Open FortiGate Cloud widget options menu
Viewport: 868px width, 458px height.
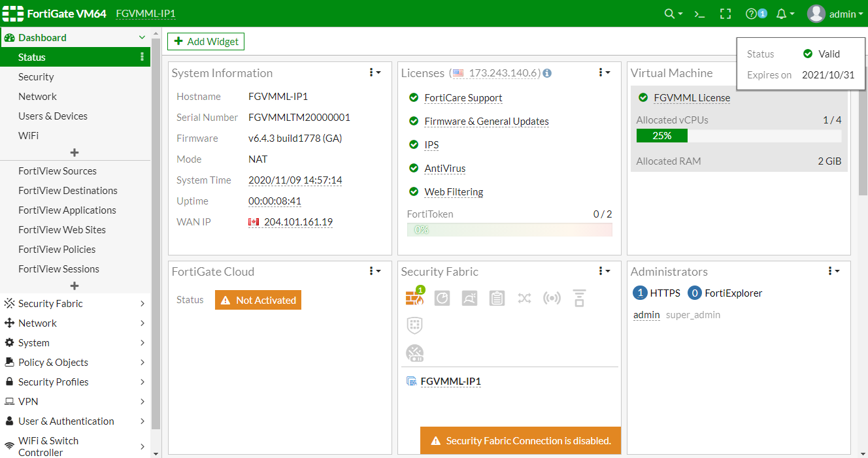[375, 271]
